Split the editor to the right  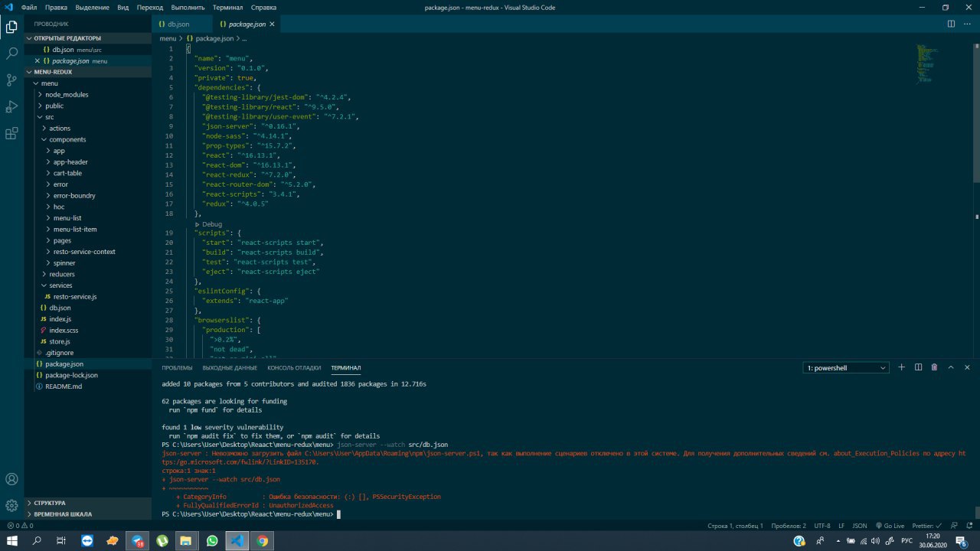(952, 24)
